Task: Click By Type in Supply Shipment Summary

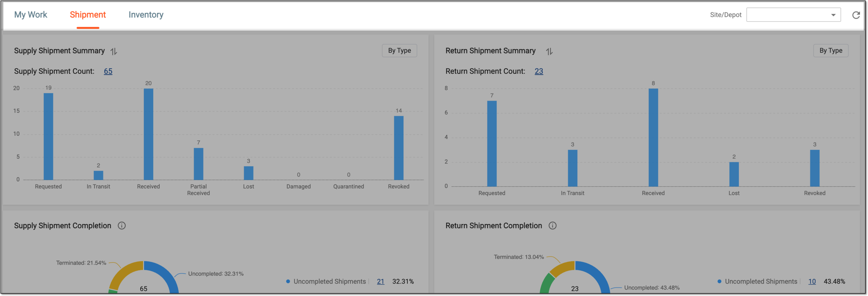Action: click(399, 51)
